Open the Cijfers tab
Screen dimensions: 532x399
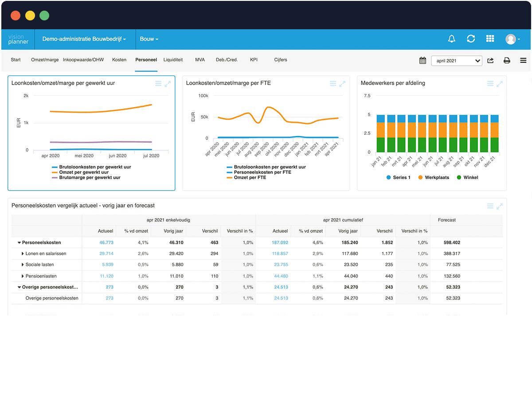(x=281, y=59)
